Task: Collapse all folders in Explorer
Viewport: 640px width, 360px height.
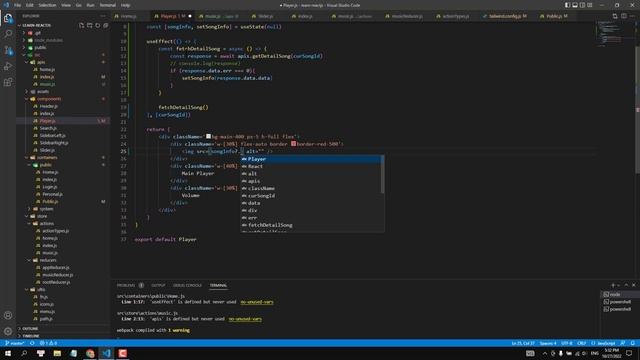Action: click(x=106, y=25)
